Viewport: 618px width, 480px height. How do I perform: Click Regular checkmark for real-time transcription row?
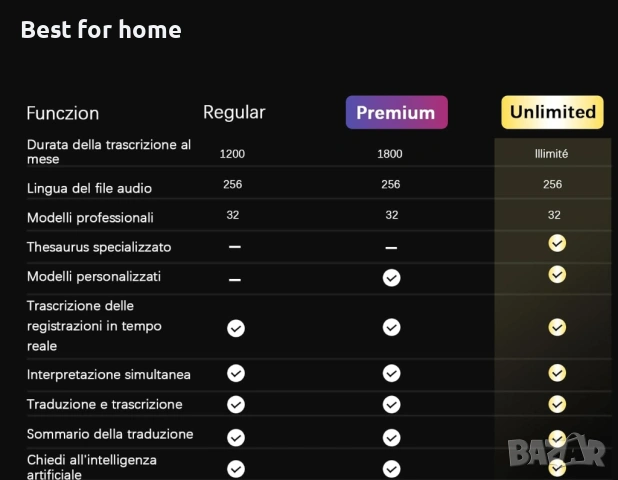pyautogui.click(x=235, y=327)
